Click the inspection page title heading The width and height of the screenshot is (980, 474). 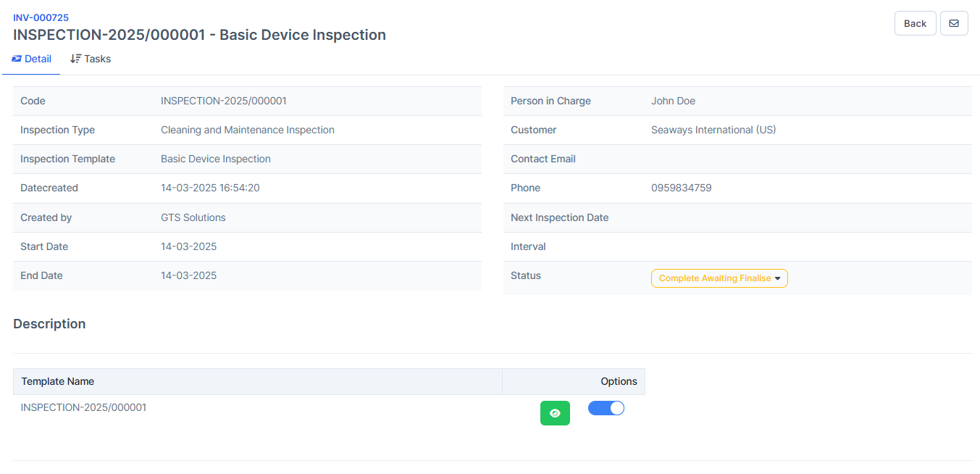[199, 35]
